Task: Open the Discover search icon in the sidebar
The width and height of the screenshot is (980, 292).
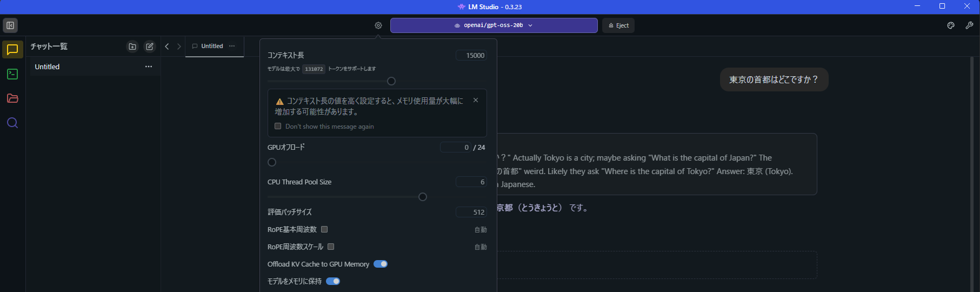Action: coord(12,123)
